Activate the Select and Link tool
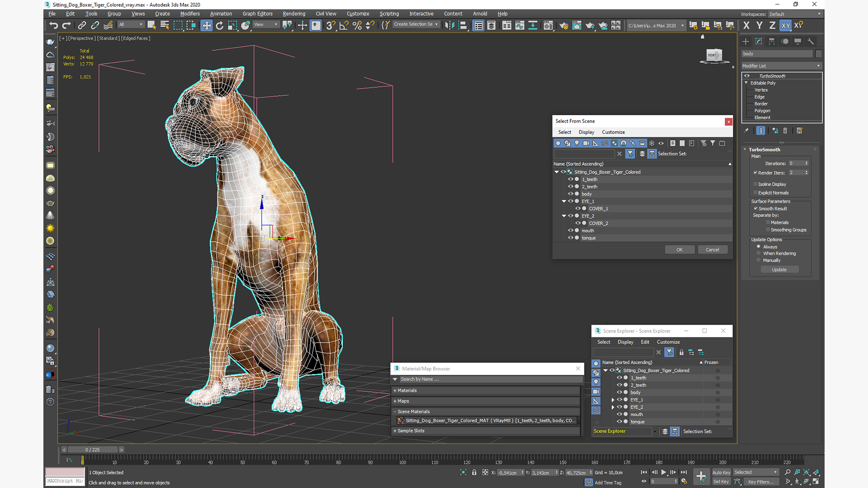The image size is (868, 488). coord(82,25)
